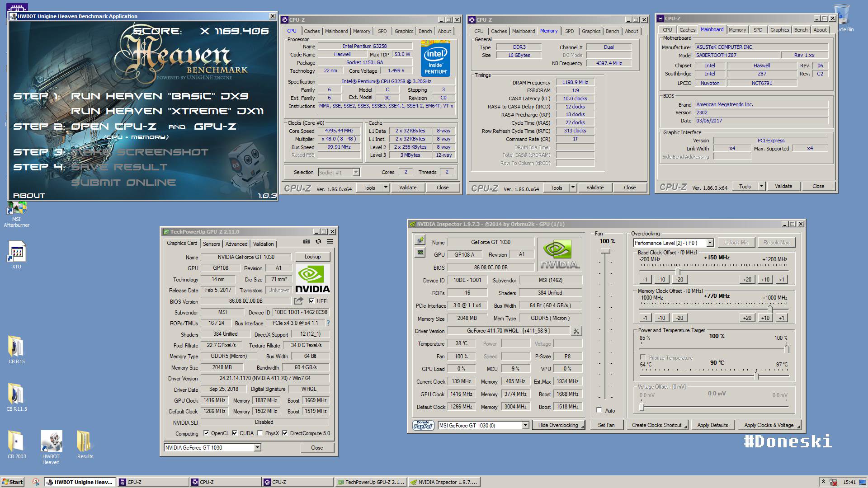Click -20 memory clock offset button
The width and height of the screenshot is (868, 488).
pos(679,318)
